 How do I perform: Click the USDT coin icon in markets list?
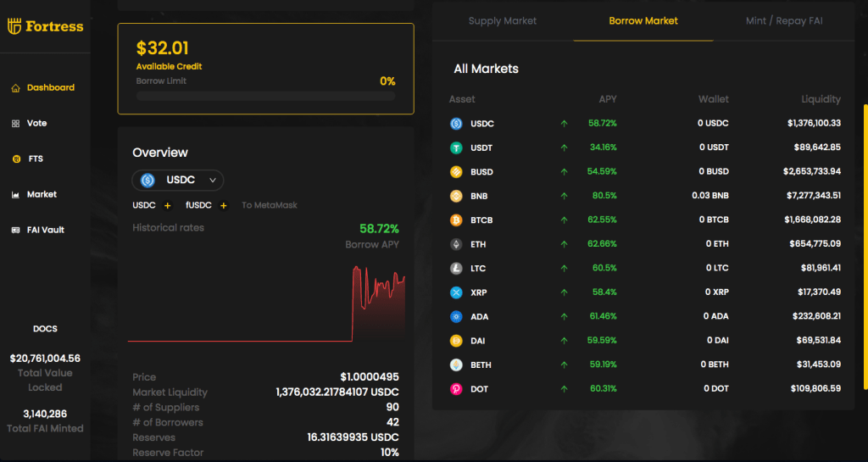(456, 148)
